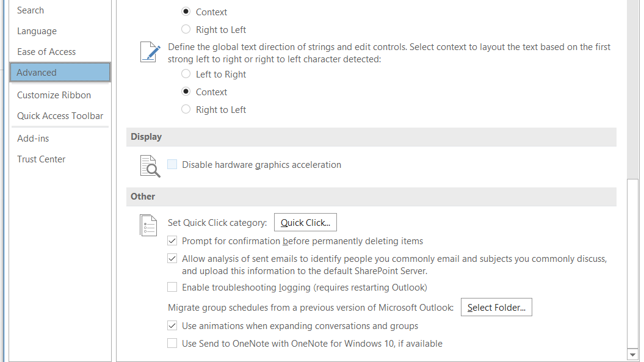Uncheck Allow analysis of sent emails
This screenshot has height=362, width=644.
tap(173, 259)
